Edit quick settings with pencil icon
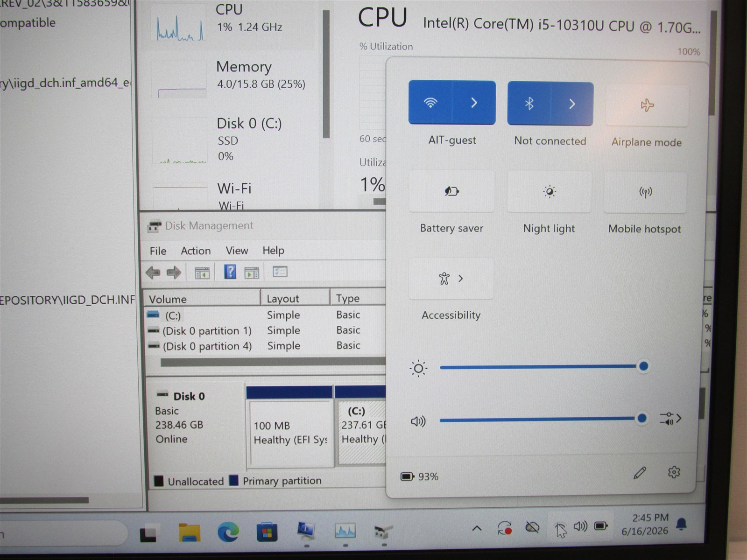Screen dimensions: 747x560 coord(640,473)
